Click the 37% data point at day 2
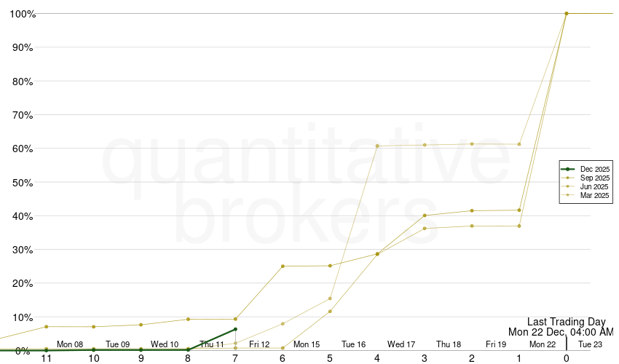 click(472, 226)
